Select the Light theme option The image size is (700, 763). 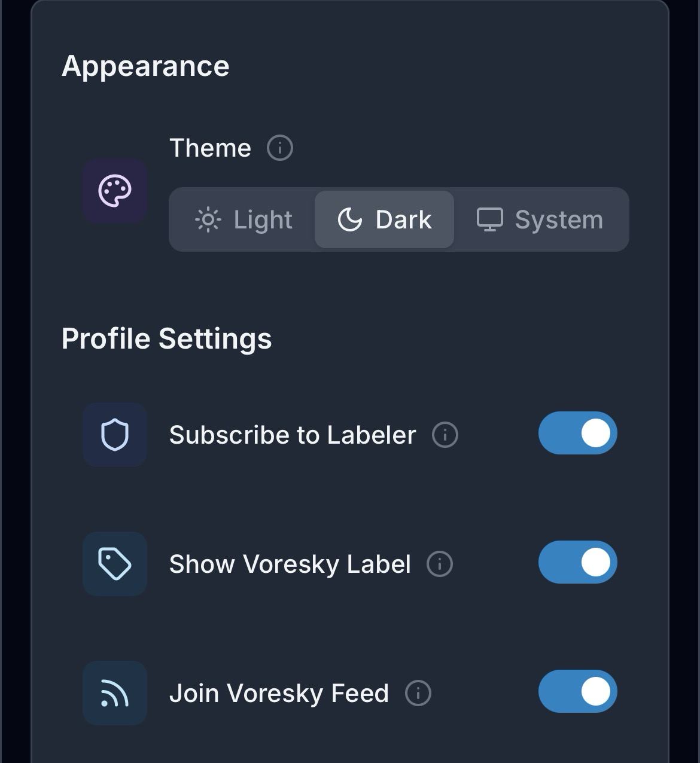tap(244, 219)
